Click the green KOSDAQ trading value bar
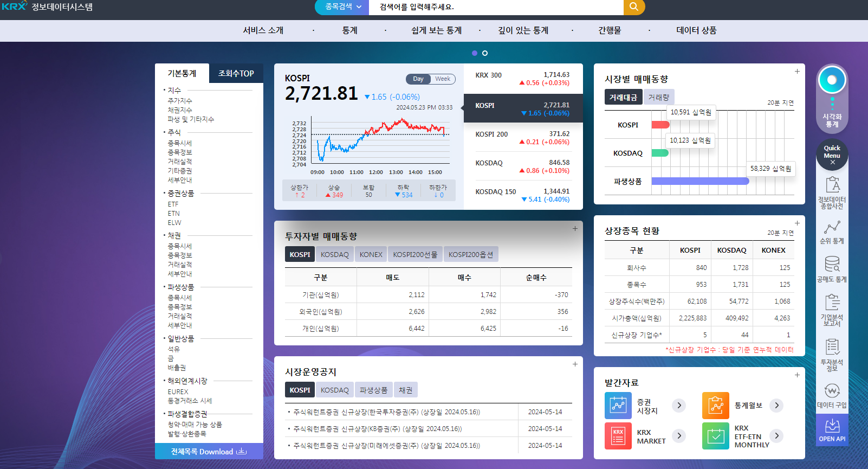868x469 pixels. pyautogui.click(x=660, y=153)
